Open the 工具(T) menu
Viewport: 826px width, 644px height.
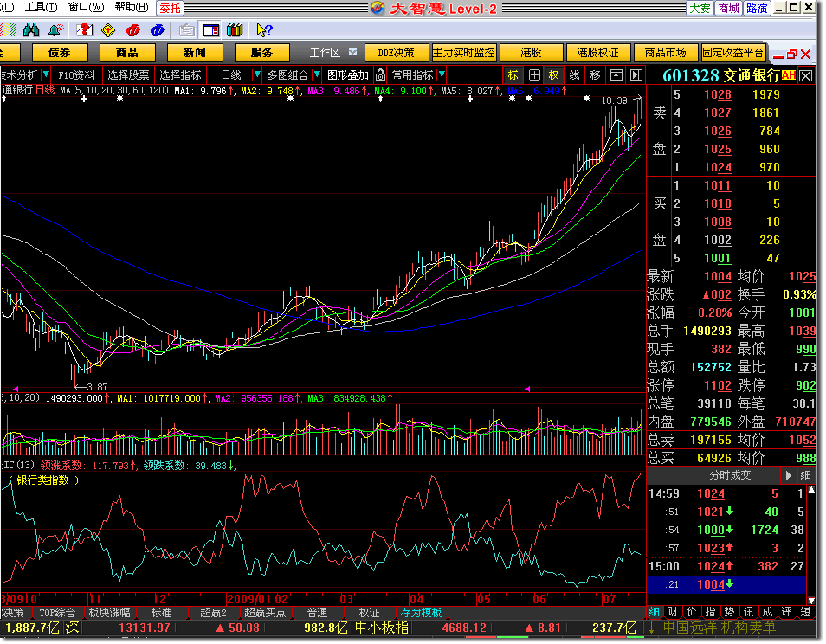click(41, 8)
